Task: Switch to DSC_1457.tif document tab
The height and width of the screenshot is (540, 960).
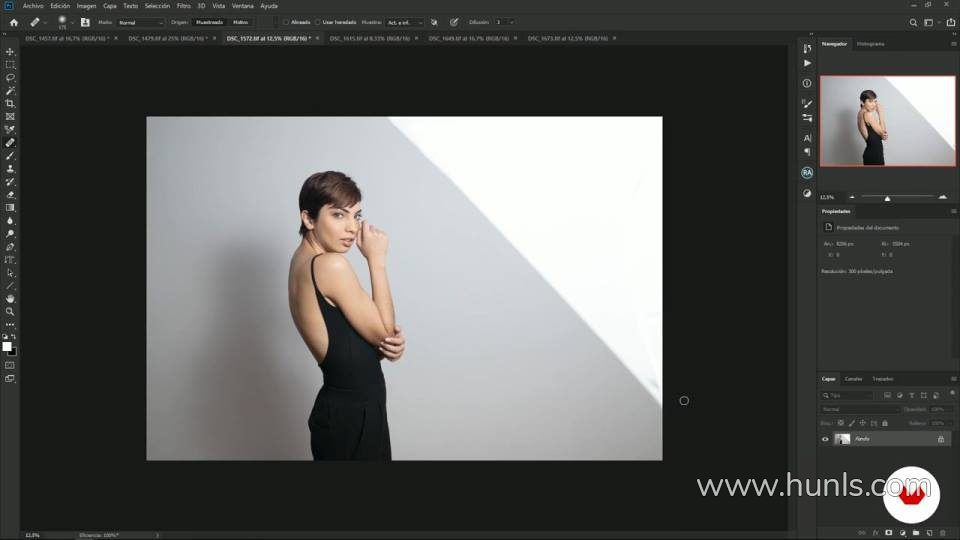Action: coord(67,38)
